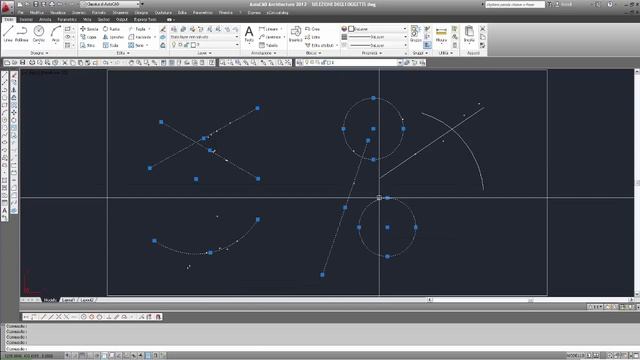The height and width of the screenshot is (360, 640).
Task: Click the multiline text A tool in left toolbar
Action: point(5,211)
